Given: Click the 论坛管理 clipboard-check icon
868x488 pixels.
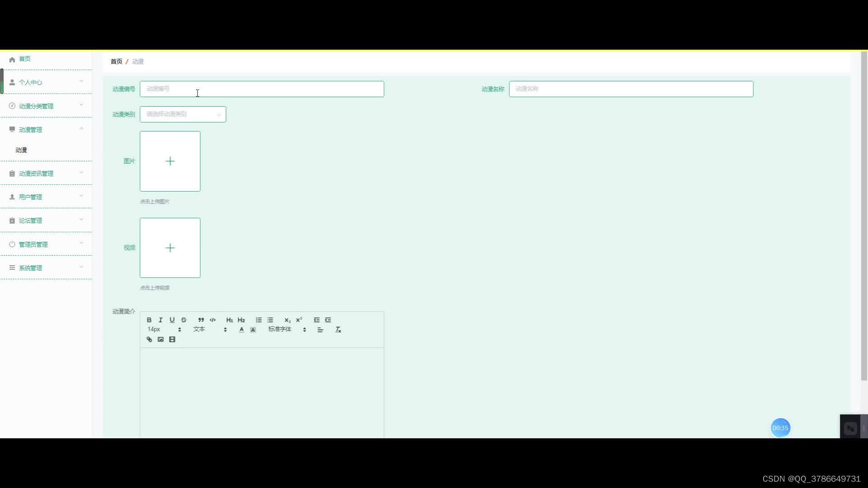Looking at the screenshot, I should 12,221.
